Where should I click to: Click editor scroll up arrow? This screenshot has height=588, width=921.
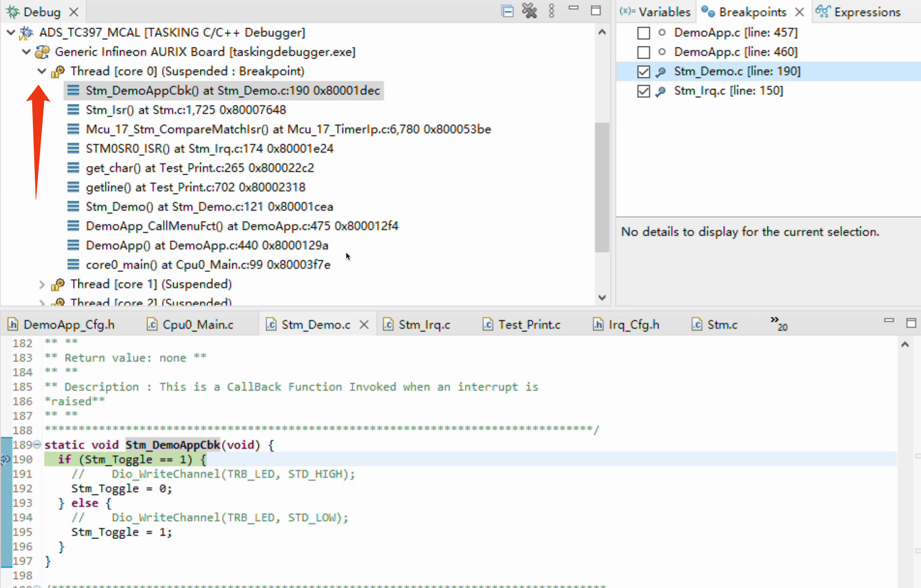pyautogui.click(x=905, y=344)
